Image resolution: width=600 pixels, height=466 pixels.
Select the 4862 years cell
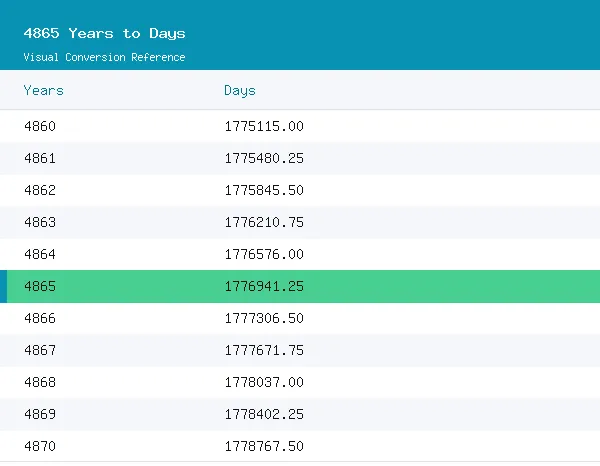click(40, 190)
